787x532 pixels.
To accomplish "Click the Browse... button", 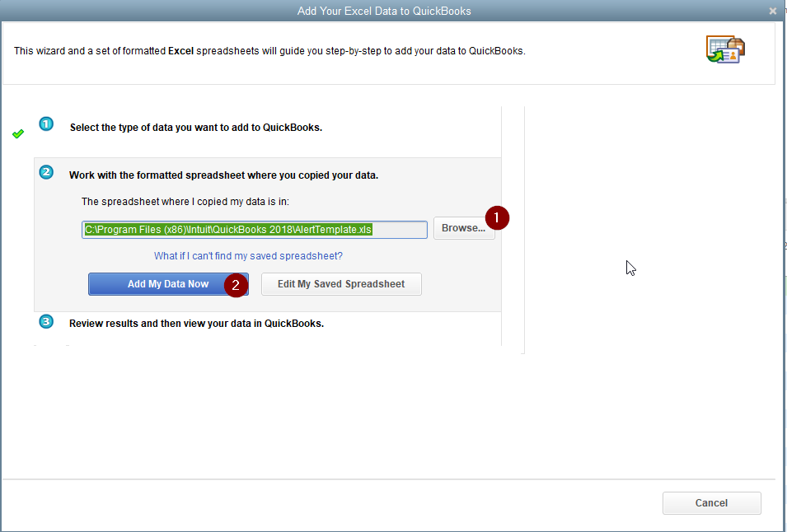I will click(x=464, y=228).
